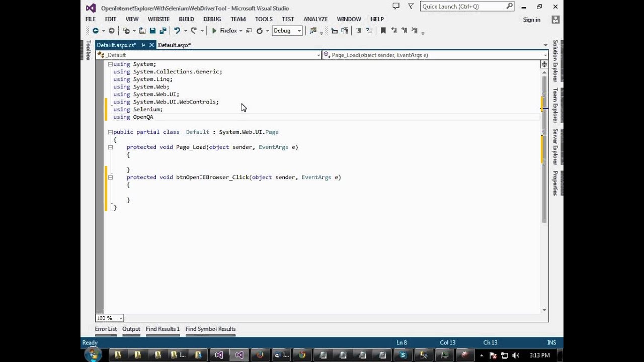This screenshot has width=644, height=362.
Task: Open the Team Explorer side tab
Action: 555,106
